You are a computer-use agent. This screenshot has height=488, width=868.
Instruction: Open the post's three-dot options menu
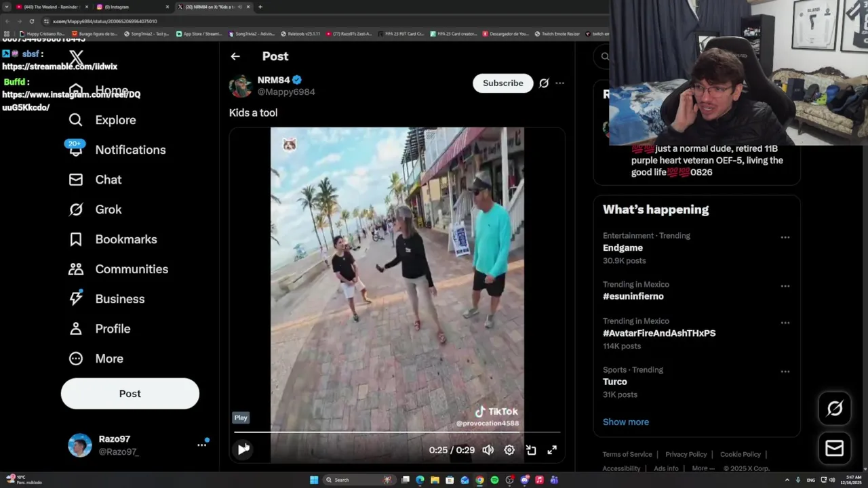[x=559, y=83]
